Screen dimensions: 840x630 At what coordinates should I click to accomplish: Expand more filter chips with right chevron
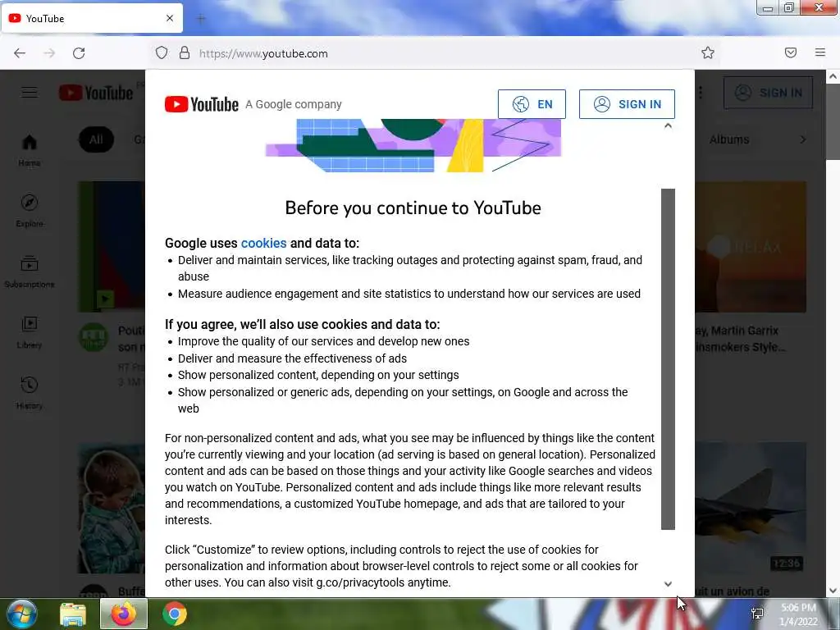click(x=802, y=139)
